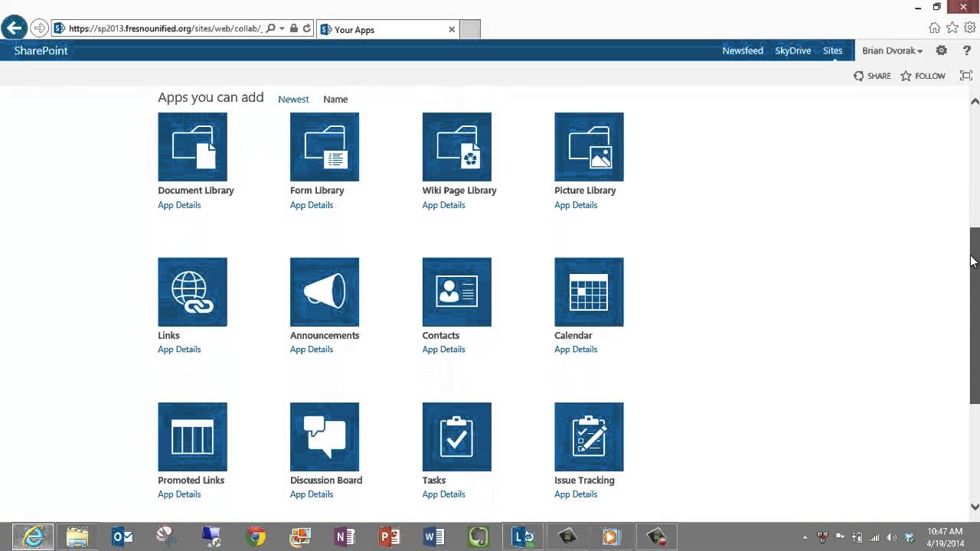The image size is (980, 551).
Task: Add the Discussion Board app
Action: click(325, 437)
